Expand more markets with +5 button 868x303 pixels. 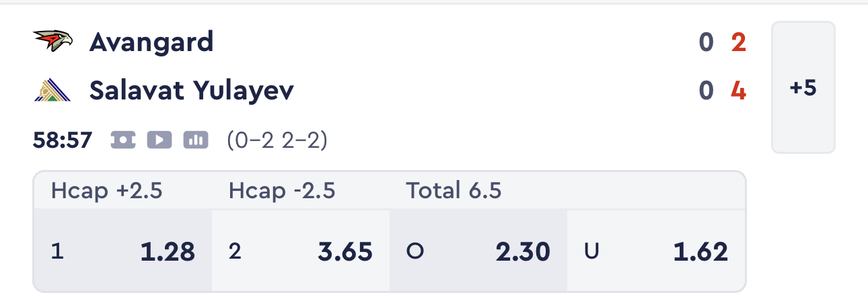[803, 87]
